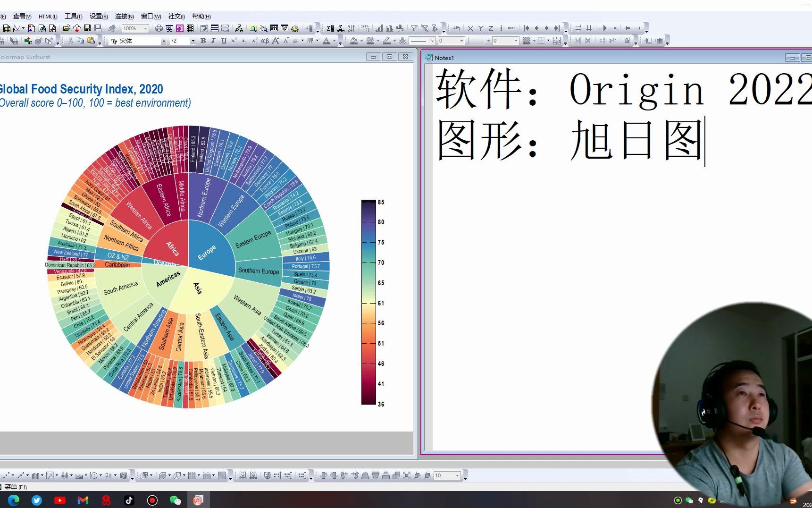Open the line width 0 dropdown

(x=461, y=41)
